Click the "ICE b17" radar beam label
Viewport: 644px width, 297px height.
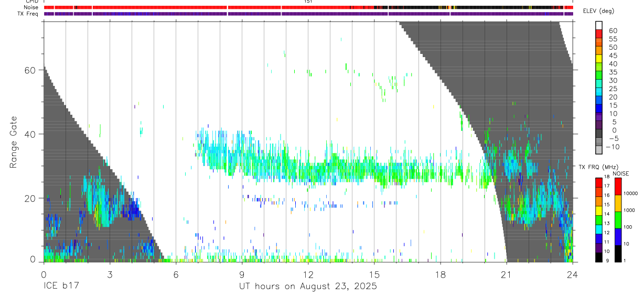click(60, 287)
